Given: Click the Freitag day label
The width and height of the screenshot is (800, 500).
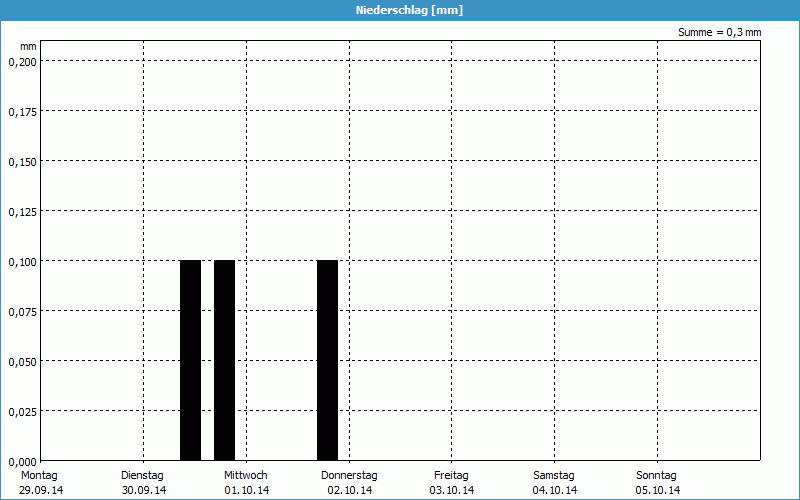Looking at the screenshot, I should coord(452,476).
